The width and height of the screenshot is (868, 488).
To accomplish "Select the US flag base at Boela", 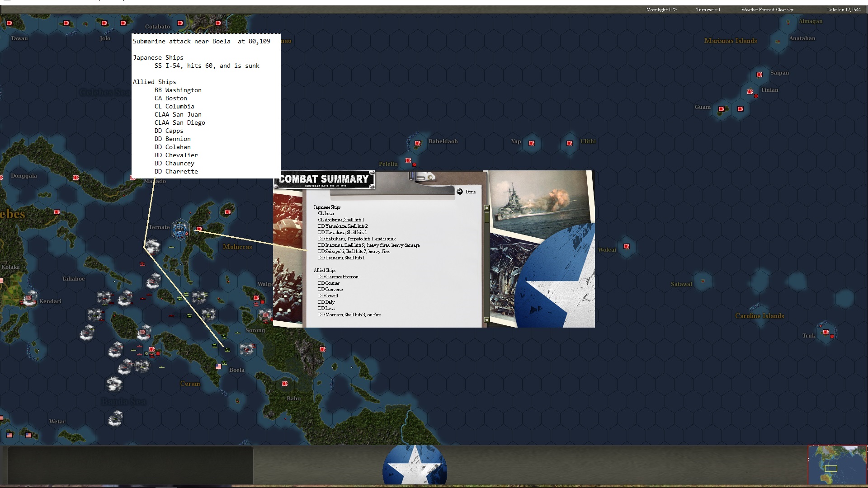I will click(x=219, y=366).
